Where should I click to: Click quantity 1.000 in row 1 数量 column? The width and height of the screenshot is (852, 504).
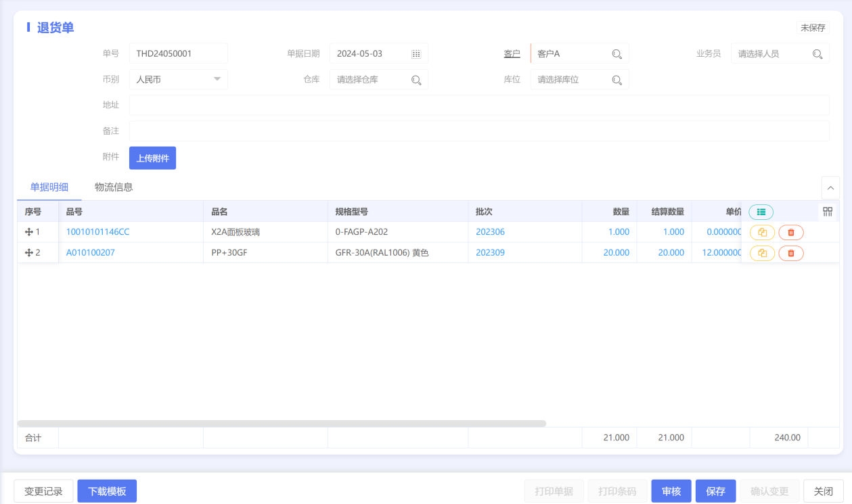tap(619, 232)
